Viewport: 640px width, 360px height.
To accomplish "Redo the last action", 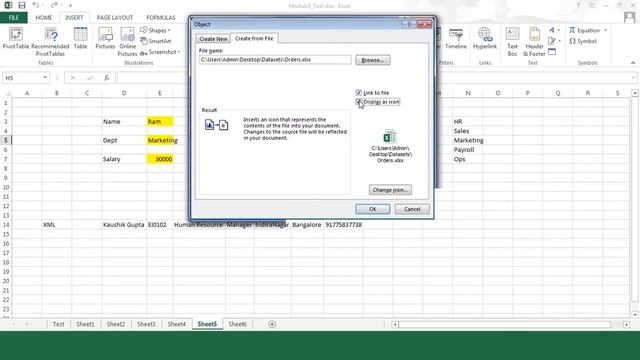I will pos(54,5).
